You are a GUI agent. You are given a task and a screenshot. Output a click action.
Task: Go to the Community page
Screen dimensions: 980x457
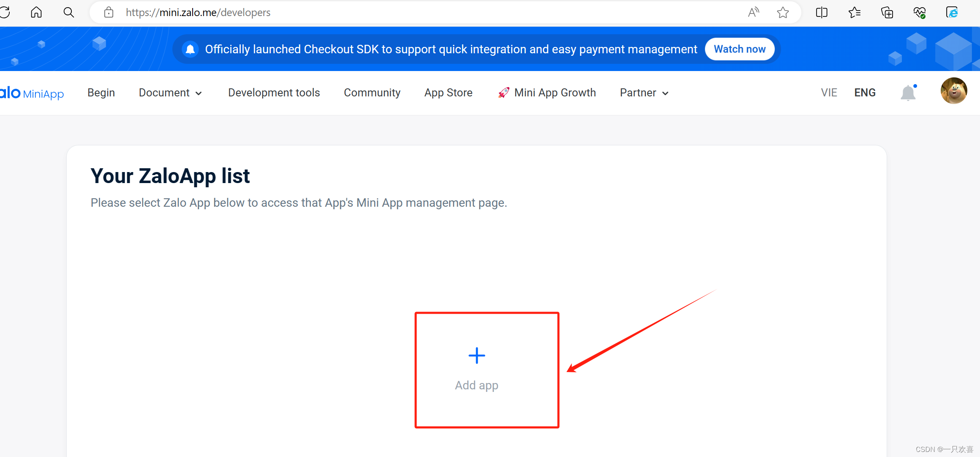[372, 93]
